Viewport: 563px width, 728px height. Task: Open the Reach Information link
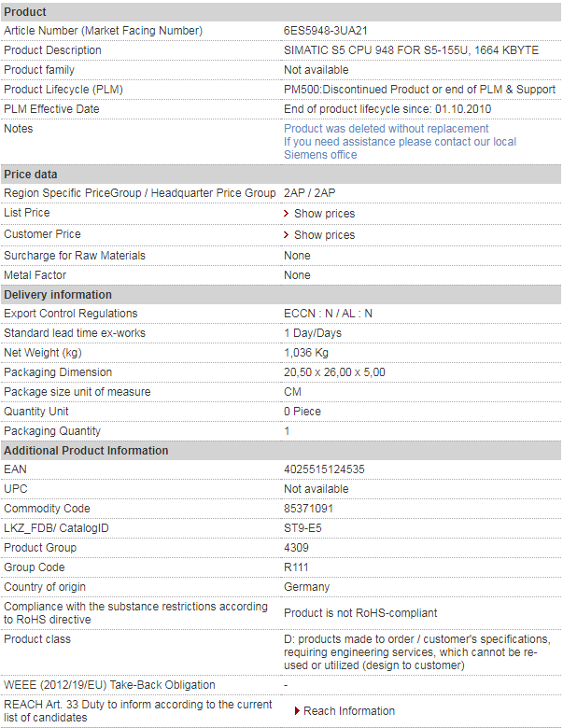click(x=348, y=711)
